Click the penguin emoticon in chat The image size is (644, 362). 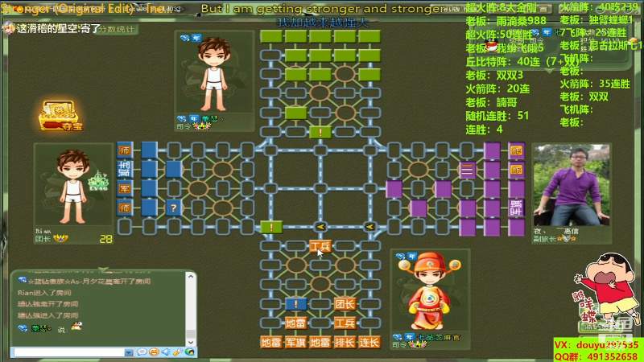tap(76, 327)
